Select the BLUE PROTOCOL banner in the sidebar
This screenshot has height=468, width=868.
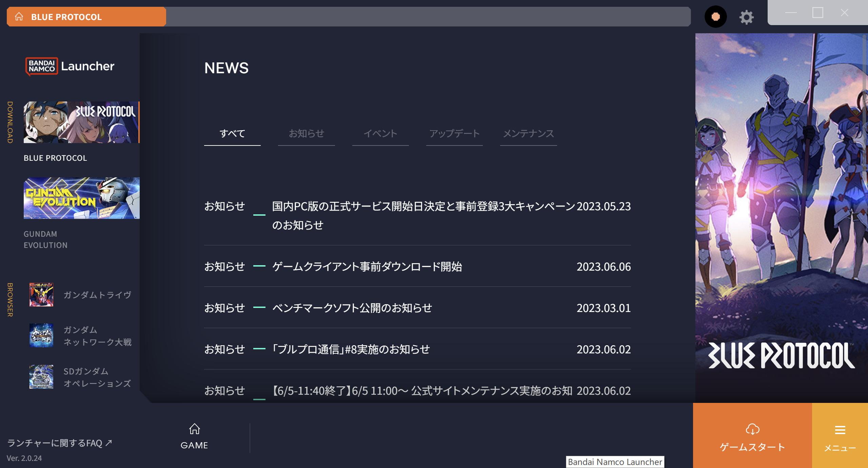tap(81, 122)
